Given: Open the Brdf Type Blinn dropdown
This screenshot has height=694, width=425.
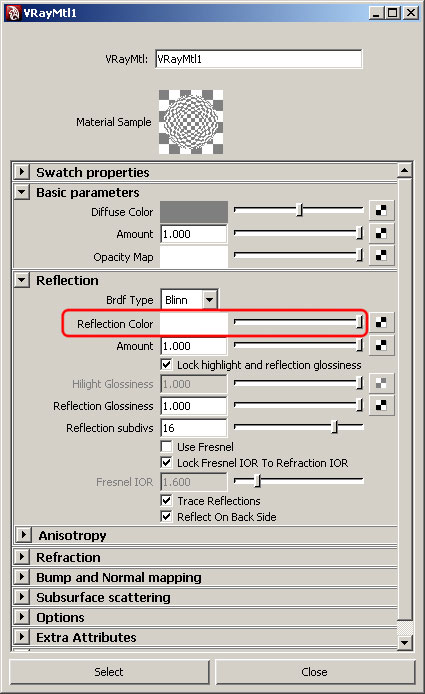Looking at the screenshot, I should (x=189, y=300).
